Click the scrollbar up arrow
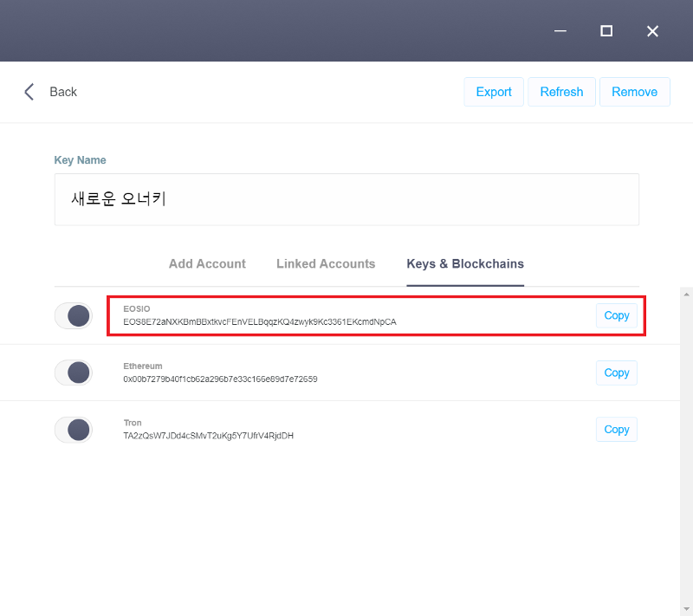The image size is (693, 616). tap(686, 294)
